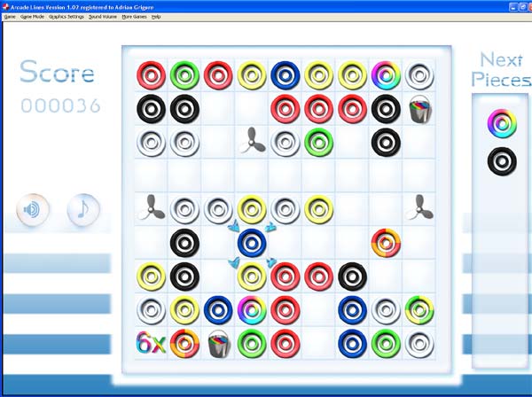Click the 6x multiplier bonus piece
Image resolution: width=532 pixels, height=397 pixels.
tap(151, 342)
